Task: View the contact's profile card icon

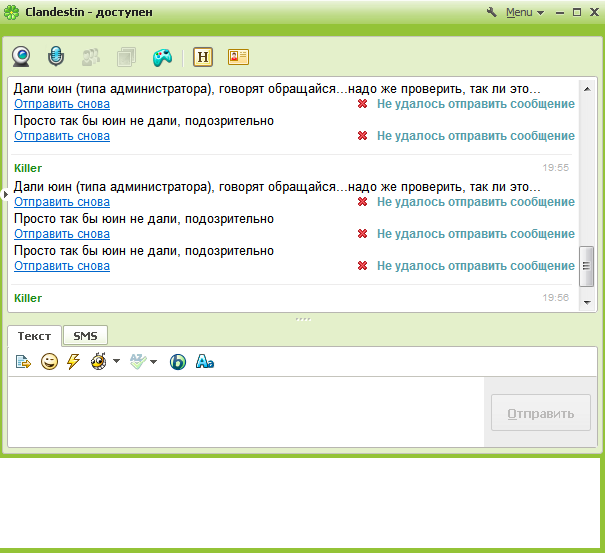Action: (238, 57)
